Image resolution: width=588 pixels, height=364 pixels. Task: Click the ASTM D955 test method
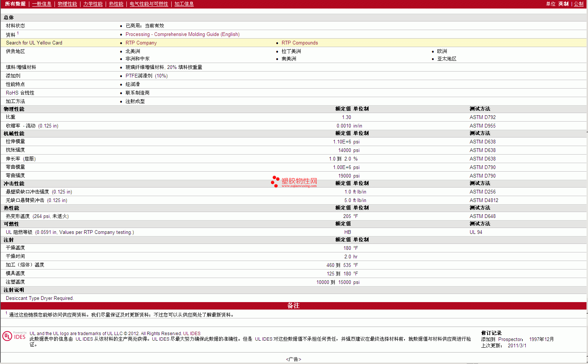click(482, 126)
